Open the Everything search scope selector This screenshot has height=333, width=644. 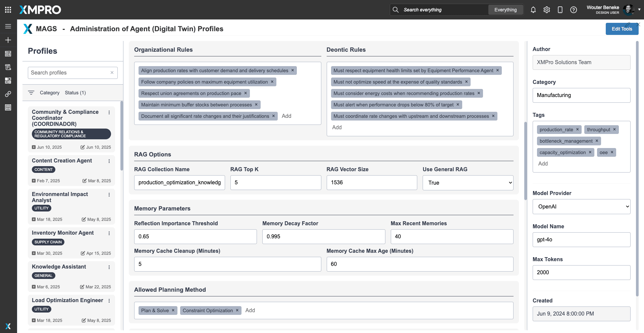505,10
